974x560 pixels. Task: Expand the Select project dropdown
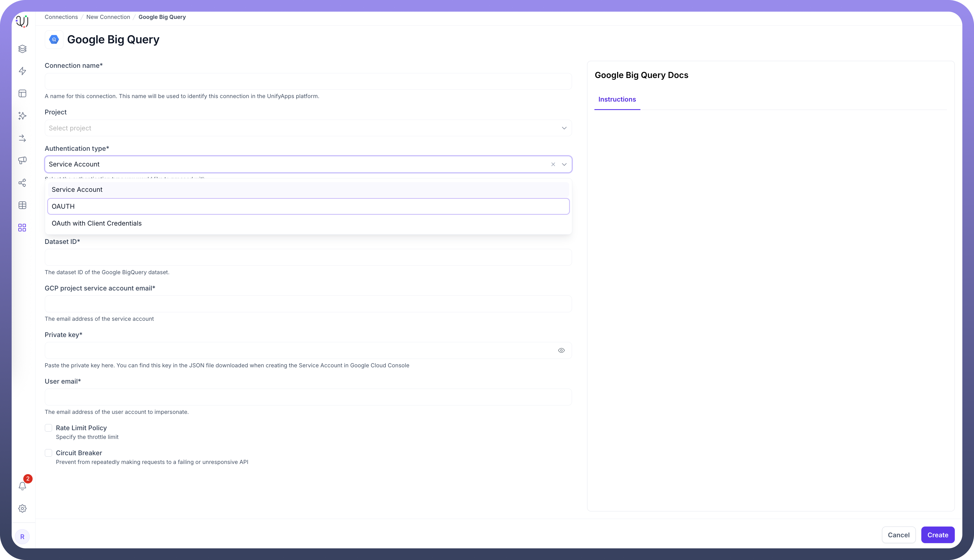click(308, 128)
